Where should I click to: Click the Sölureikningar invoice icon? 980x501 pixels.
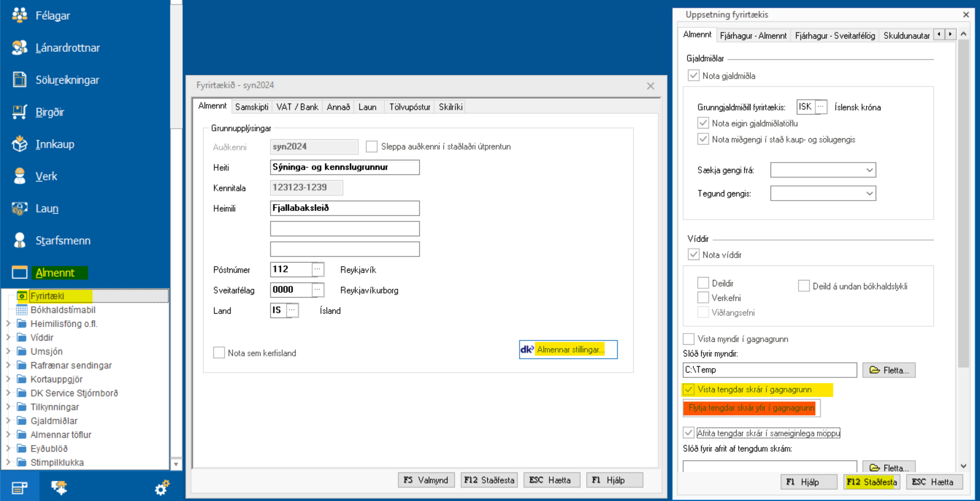19,79
